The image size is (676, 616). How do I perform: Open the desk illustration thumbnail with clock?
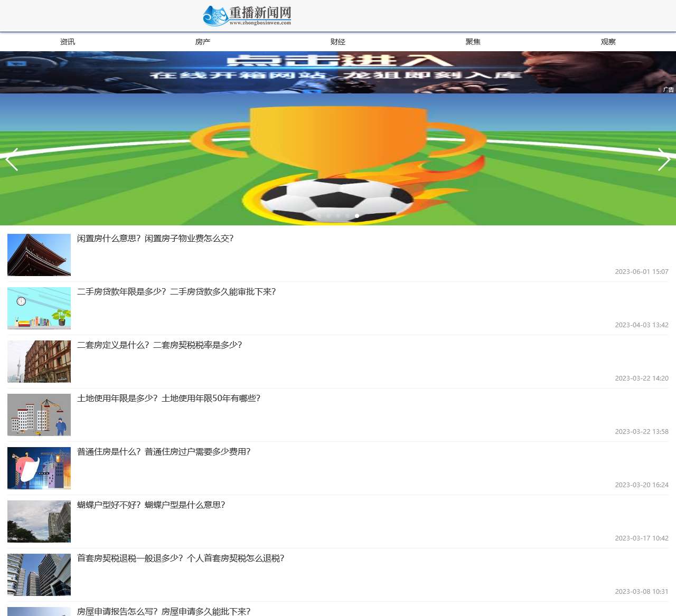39,308
